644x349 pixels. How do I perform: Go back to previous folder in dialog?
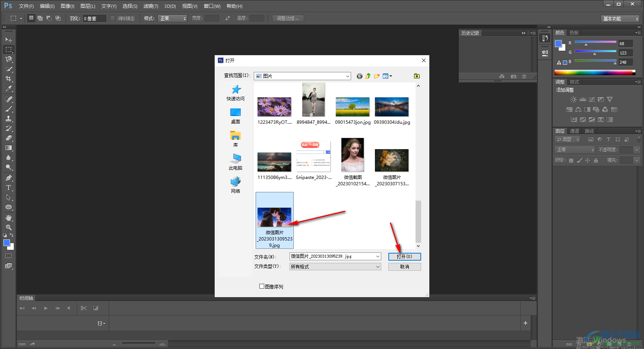(359, 76)
